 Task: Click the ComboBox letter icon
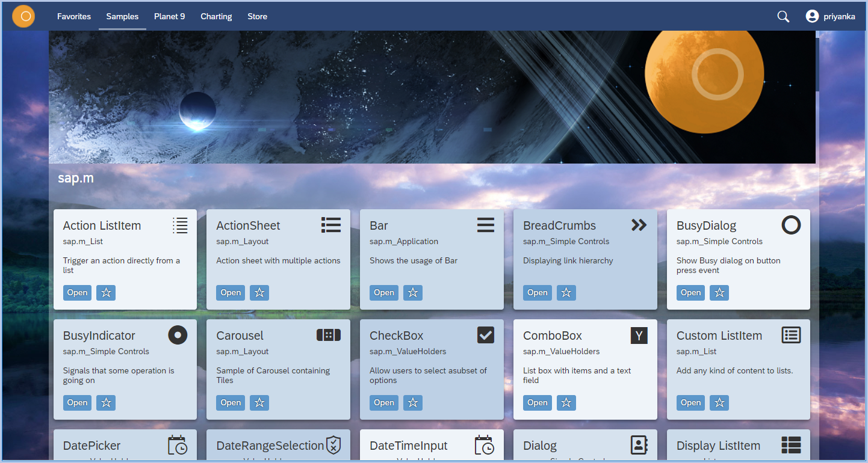pos(639,335)
